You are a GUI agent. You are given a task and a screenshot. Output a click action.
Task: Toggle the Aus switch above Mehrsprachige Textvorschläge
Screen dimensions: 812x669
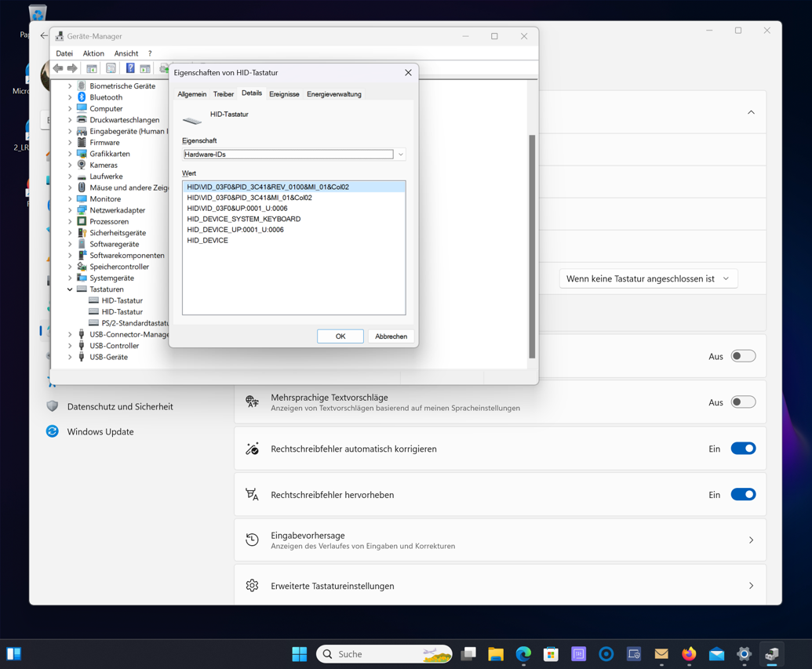click(x=743, y=356)
